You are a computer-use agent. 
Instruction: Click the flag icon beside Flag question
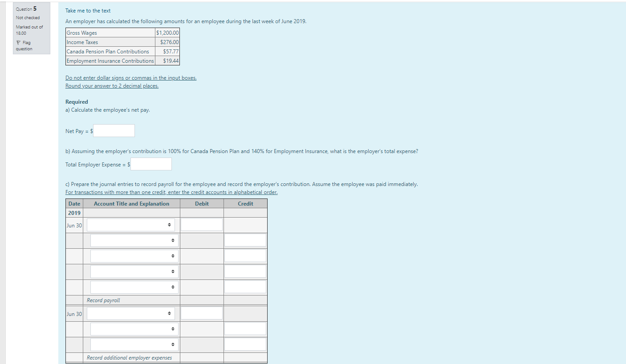18,42
